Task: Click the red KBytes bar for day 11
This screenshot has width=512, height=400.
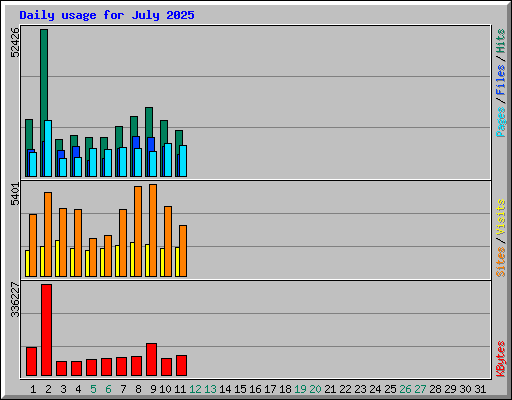Action: coord(181,365)
